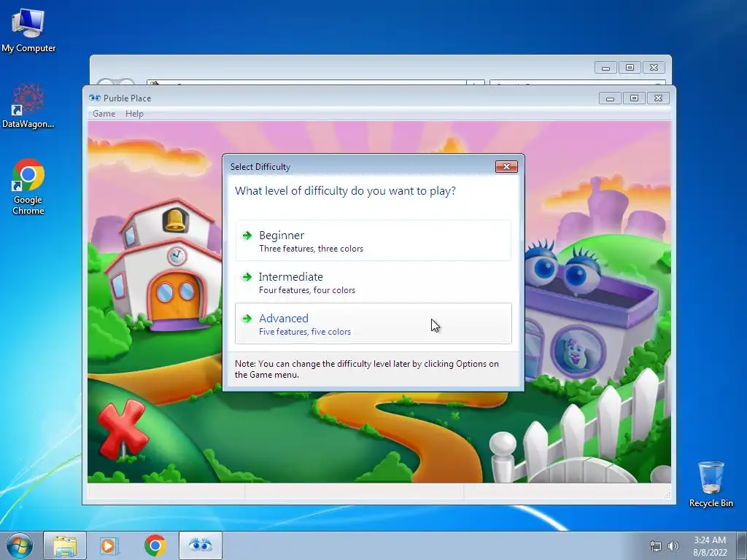Click the network icon in system tray
Image resolution: width=747 pixels, height=560 pixels.
tap(656, 546)
